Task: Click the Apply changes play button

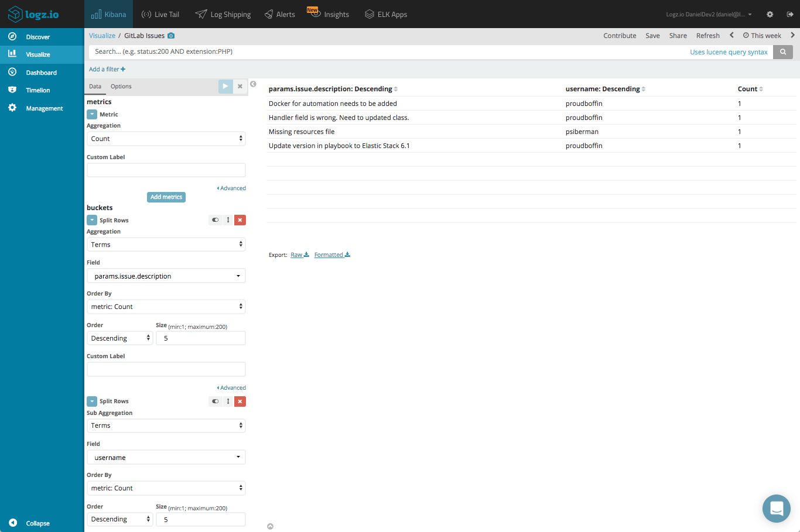Action: coord(225,87)
